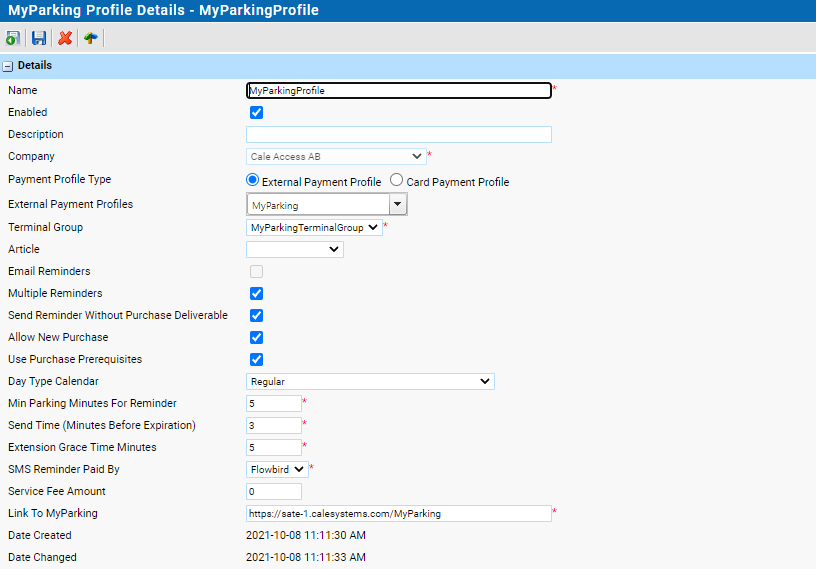The height and width of the screenshot is (569, 816).
Task: Click the Service Fee Amount field
Action: coord(274,491)
